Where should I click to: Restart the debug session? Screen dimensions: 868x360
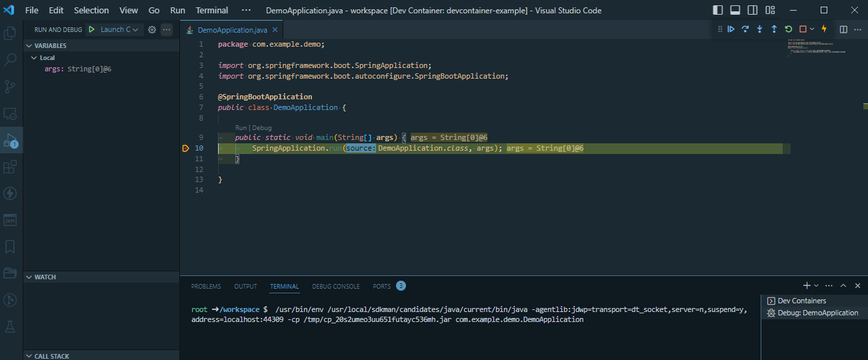click(789, 29)
